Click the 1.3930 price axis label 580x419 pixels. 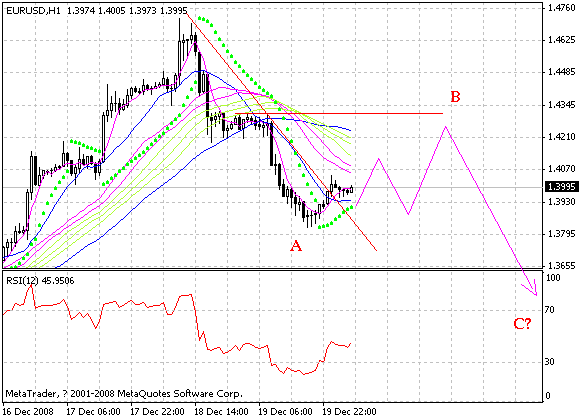coord(562,202)
